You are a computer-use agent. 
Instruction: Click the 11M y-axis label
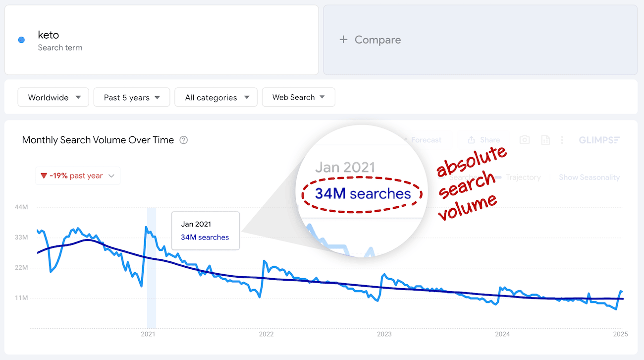tap(22, 298)
